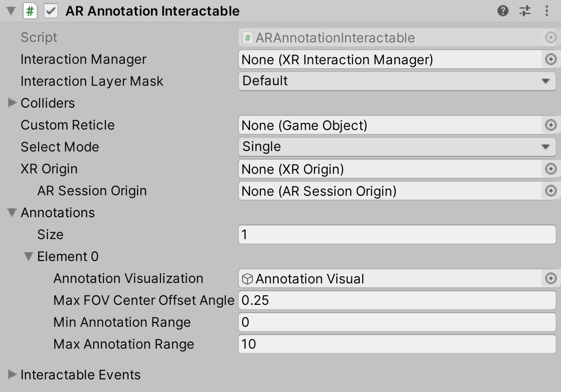This screenshot has width=561, height=392.
Task: Open the XR Origin object picker
Action: pos(550,168)
